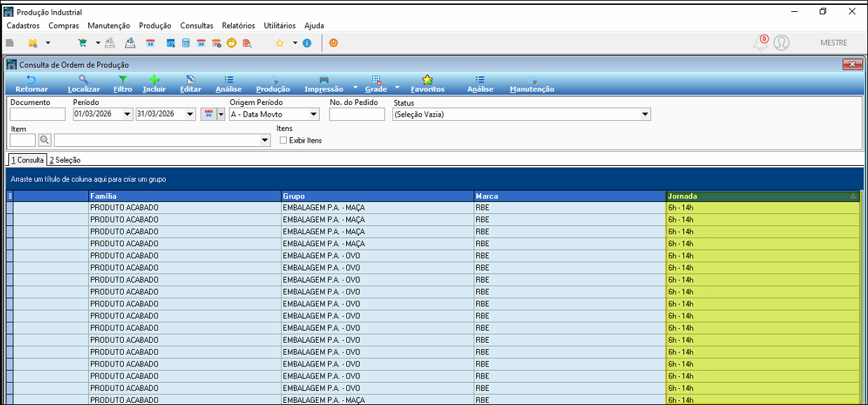
Task: Sort by Família column header
Action: pyautogui.click(x=185, y=197)
